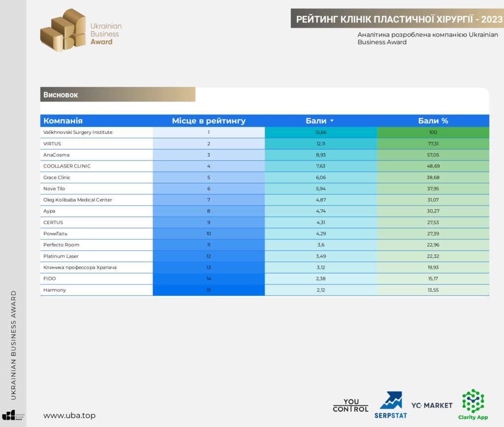Click the 15,66 score cell
Image resolution: width=504 pixels, height=427 pixels.
click(x=320, y=132)
